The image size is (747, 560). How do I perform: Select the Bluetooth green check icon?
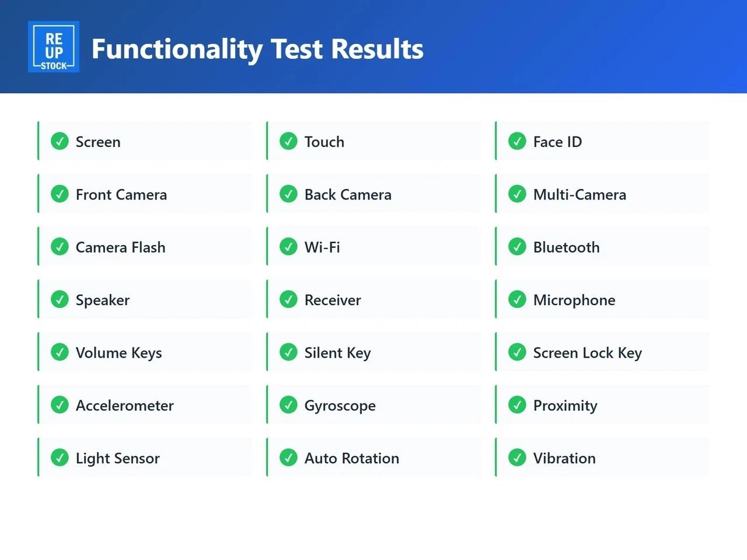click(517, 247)
